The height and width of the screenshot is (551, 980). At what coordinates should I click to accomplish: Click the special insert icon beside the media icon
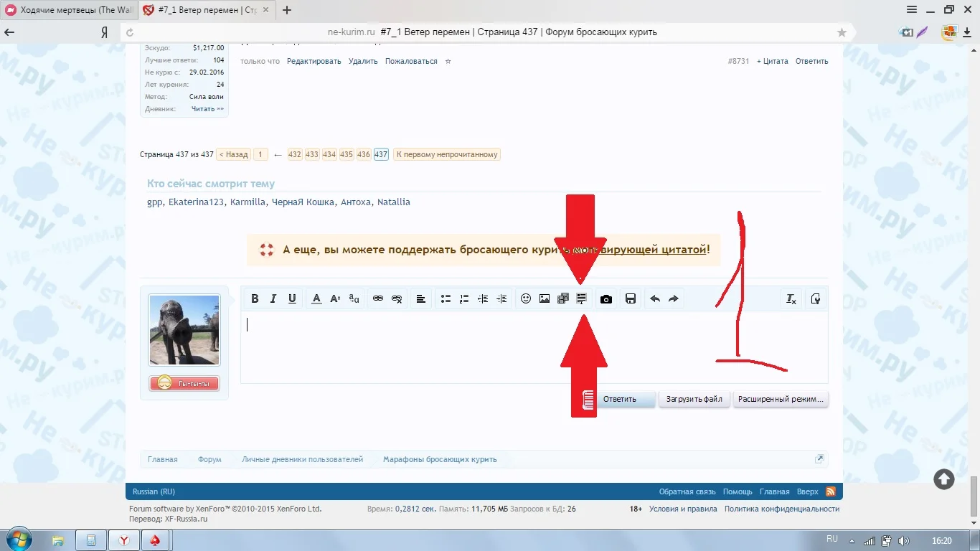pyautogui.click(x=582, y=299)
